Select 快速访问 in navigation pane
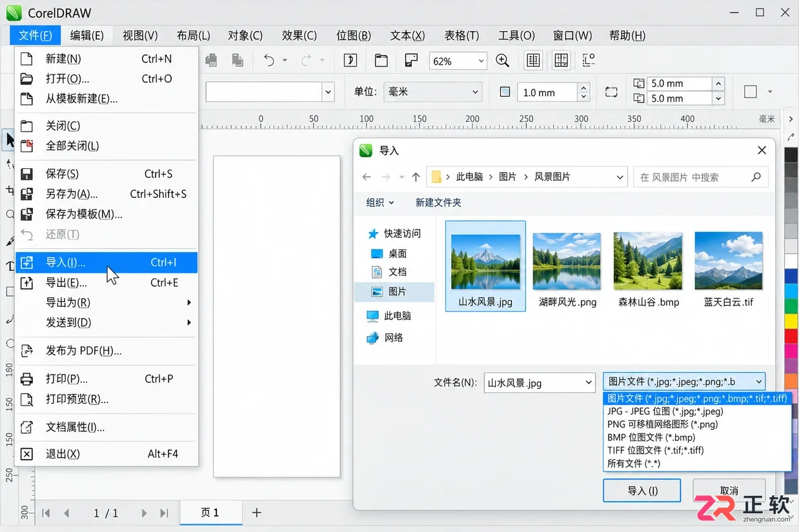The height and width of the screenshot is (532, 799). (x=395, y=233)
